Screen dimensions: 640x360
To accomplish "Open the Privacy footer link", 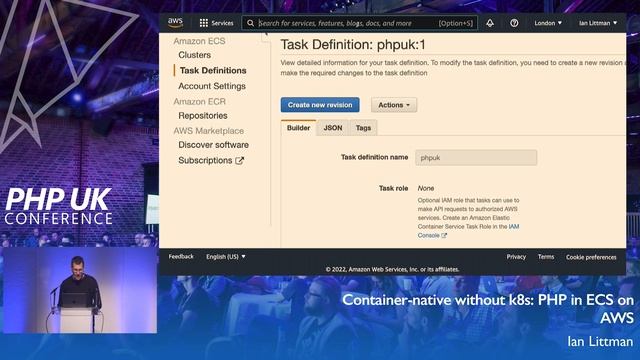I will click(516, 257).
